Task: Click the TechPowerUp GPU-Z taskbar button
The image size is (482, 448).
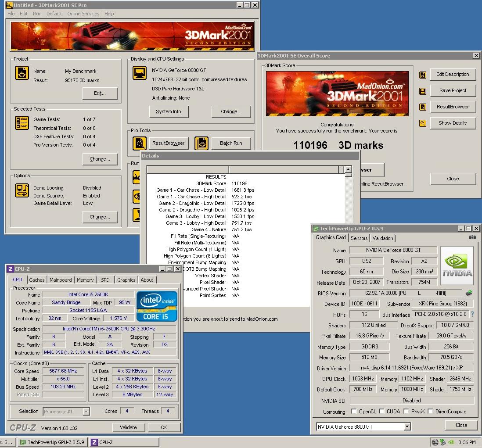Action: click(x=53, y=442)
